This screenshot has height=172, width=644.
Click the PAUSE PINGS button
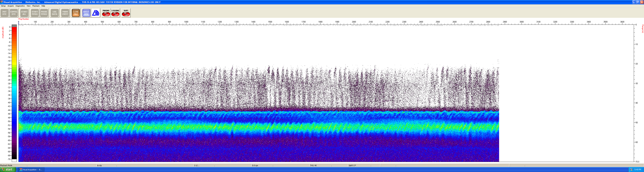click(44, 13)
